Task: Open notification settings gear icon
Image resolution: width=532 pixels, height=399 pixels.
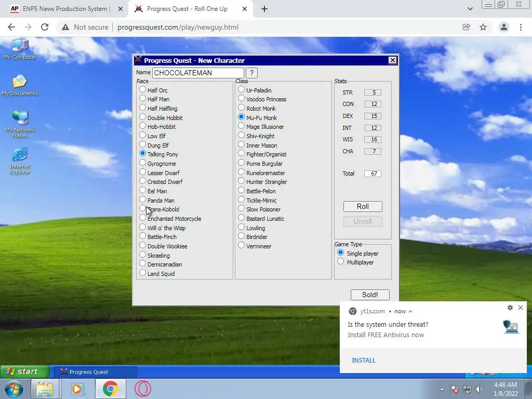Action: pyautogui.click(x=510, y=308)
